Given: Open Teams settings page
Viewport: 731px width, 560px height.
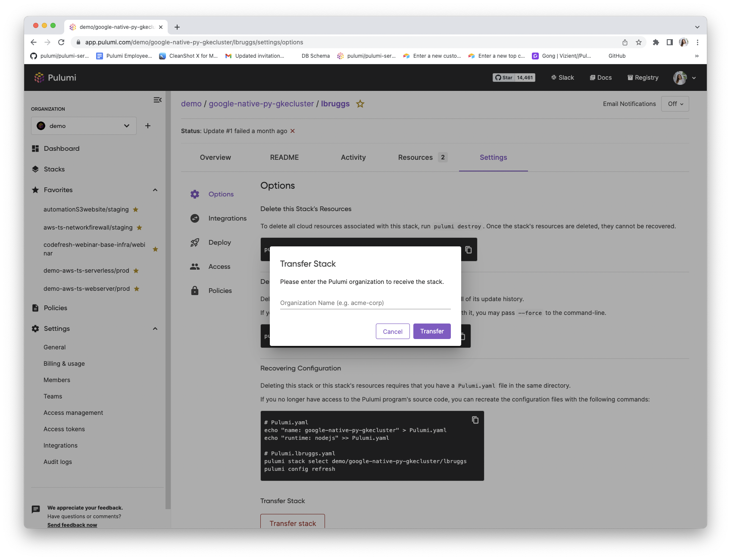Looking at the screenshot, I should 53,396.
